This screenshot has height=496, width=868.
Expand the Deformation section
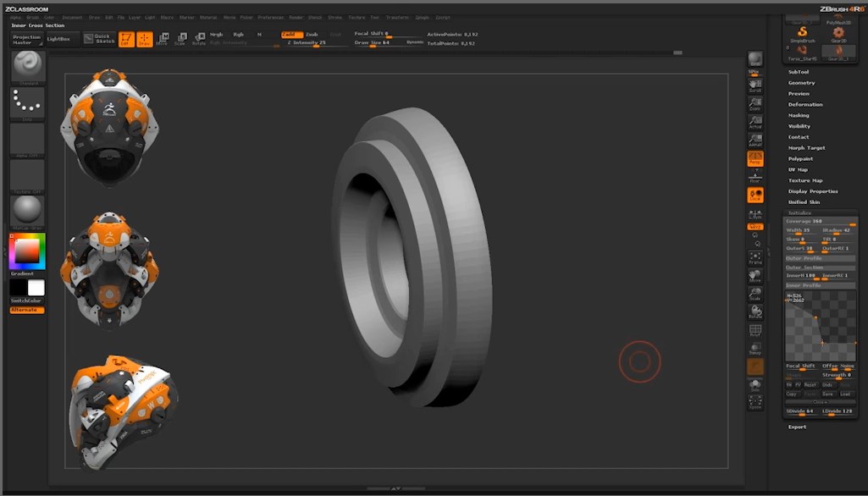(x=805, y=104)
